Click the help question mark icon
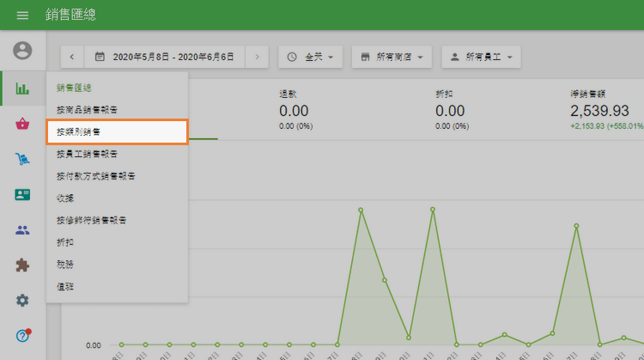644x360 pixels. (x=22, y=335)
